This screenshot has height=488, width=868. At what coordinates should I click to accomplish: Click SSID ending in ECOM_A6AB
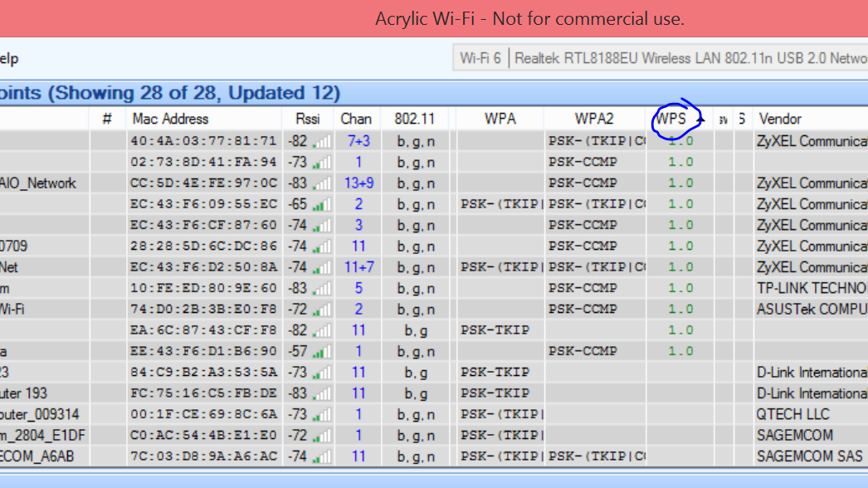coord(37,457)
